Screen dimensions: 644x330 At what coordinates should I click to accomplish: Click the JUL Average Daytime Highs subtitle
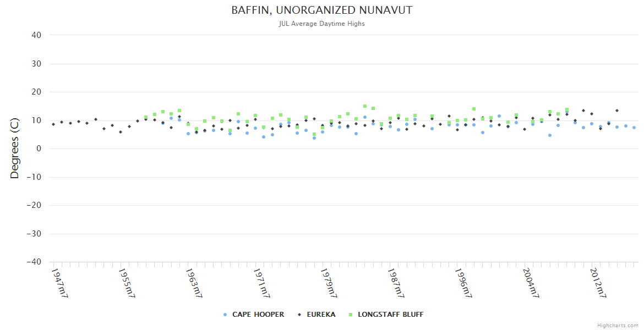click(321, 24)
